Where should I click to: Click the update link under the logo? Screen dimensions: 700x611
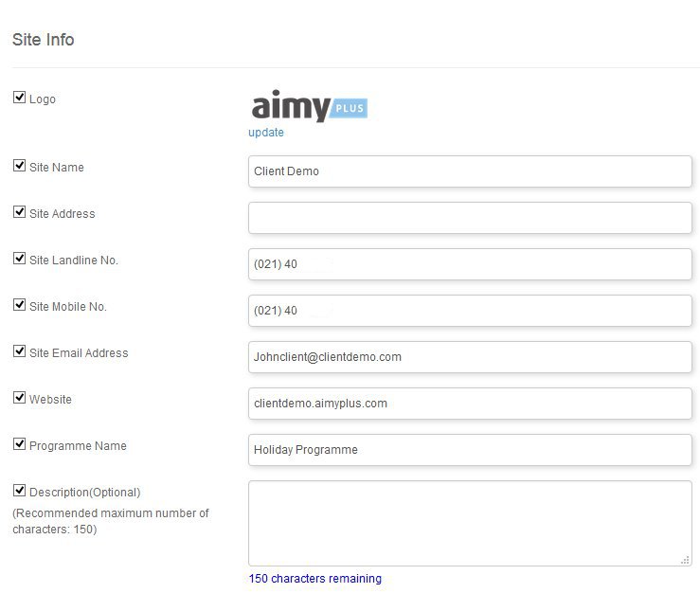coord(266,133)
